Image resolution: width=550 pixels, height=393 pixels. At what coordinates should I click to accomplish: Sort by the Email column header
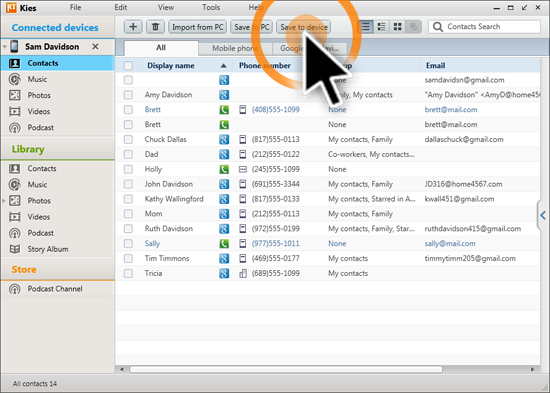435,66
